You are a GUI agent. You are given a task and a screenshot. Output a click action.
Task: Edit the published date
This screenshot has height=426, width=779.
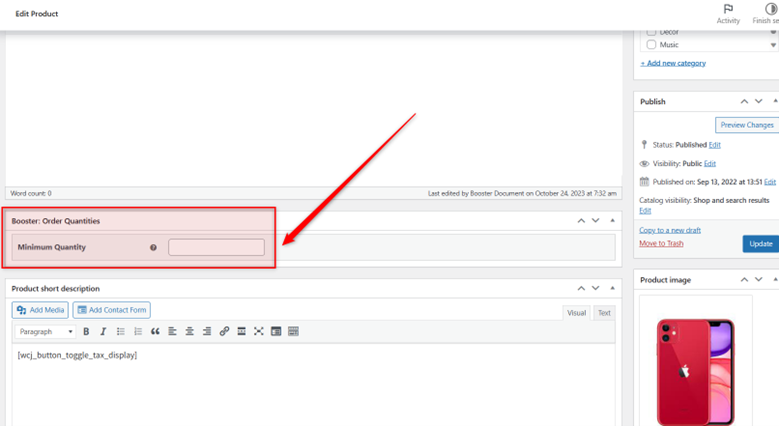(x=770, y=182)
